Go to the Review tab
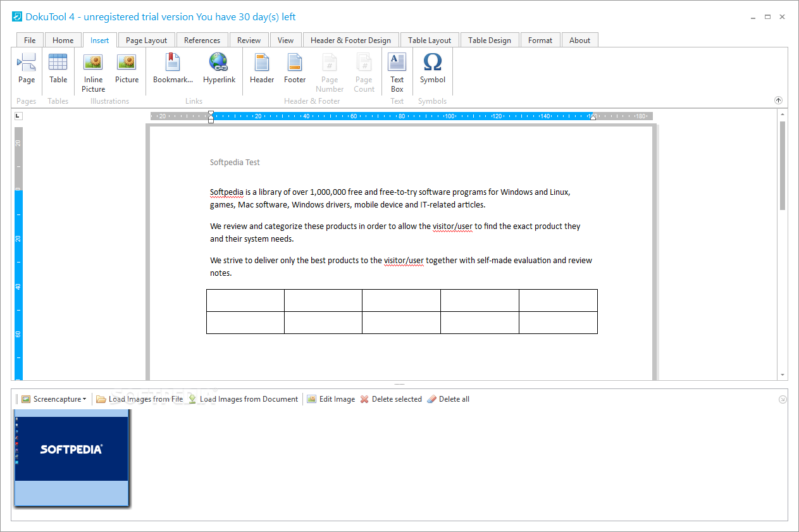Image resolution: width=799 pixels, height=532 pixels. click(x=249, y=40)
